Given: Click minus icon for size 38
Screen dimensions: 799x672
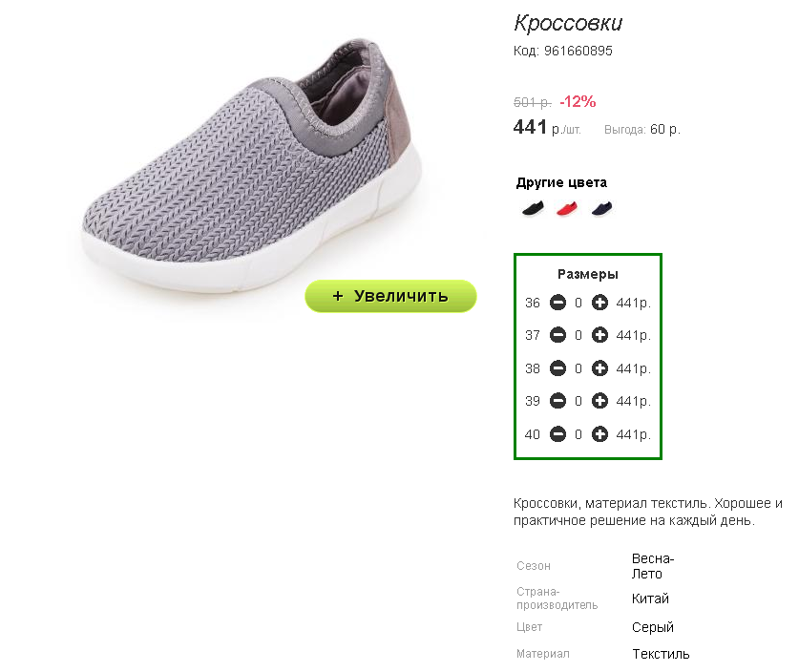Looking at the screenshot, I should (558, 368).
